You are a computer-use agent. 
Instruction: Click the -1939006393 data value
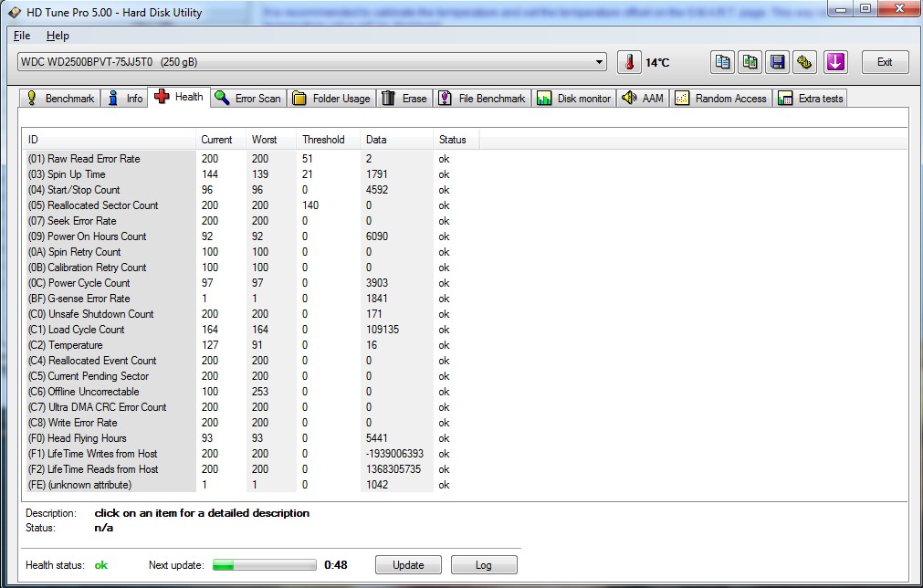(395, 454)
